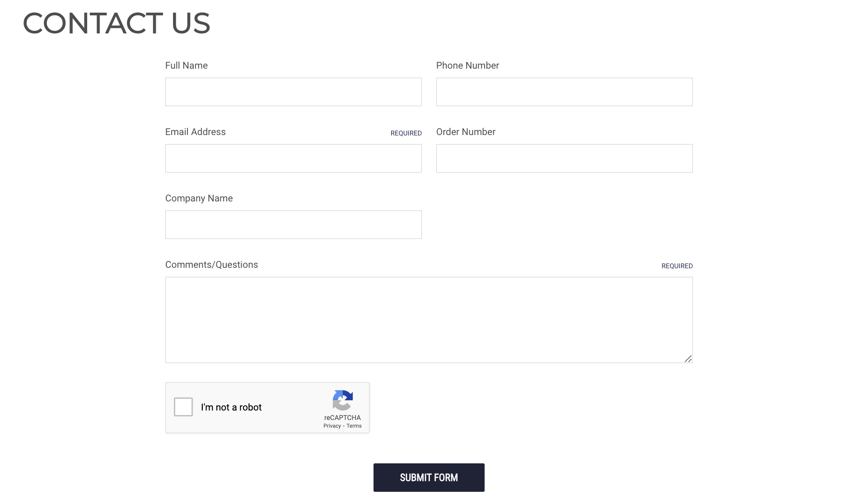Click the Email Address field label
Screen dimensions: 850x504
click(x=196, y=132)
